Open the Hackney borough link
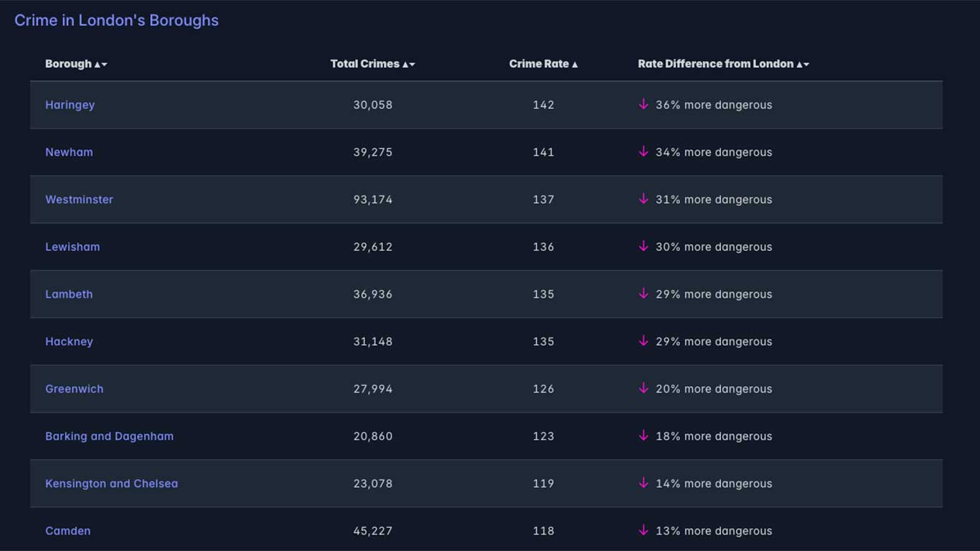This screenshot has width=980, height=551. [69, 342]
